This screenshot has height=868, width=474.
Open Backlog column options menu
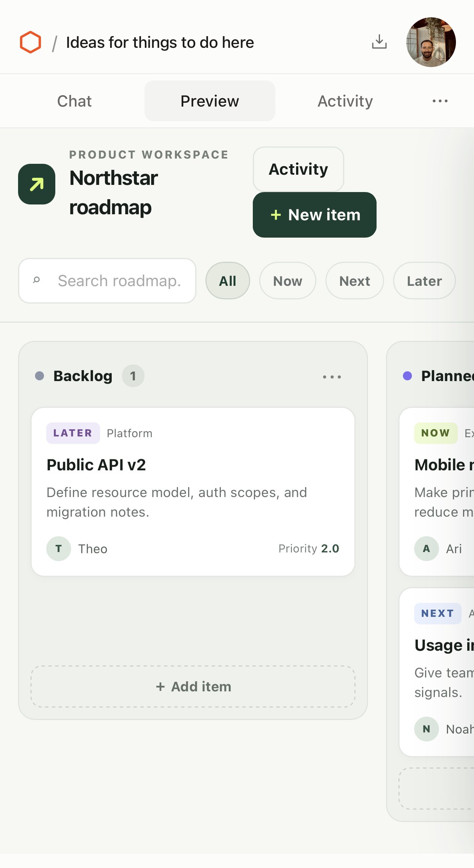pos(332,377)
